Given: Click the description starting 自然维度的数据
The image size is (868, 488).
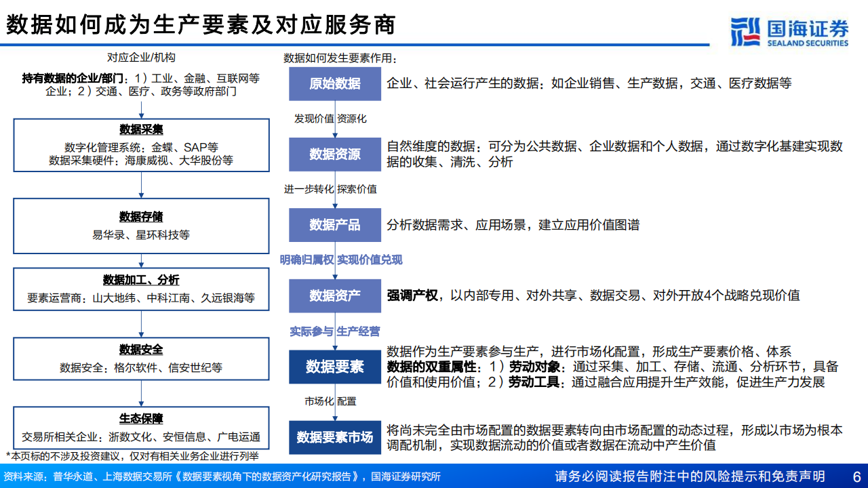Looking at the screenshot, I should tap(615, 154).
